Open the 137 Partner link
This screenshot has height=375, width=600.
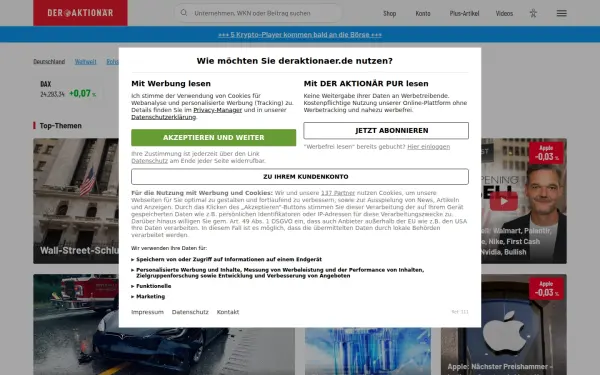point(338,193)
